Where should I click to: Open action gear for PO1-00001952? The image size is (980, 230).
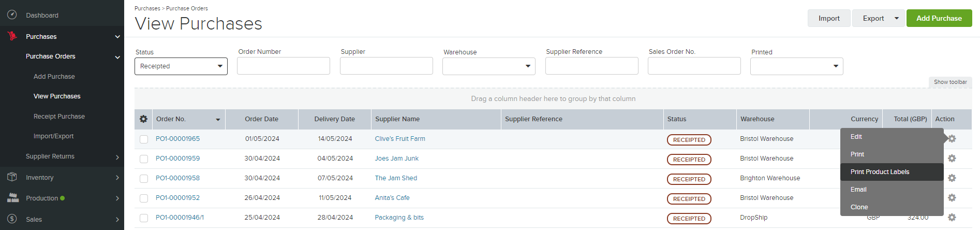(x=952, y=198)
